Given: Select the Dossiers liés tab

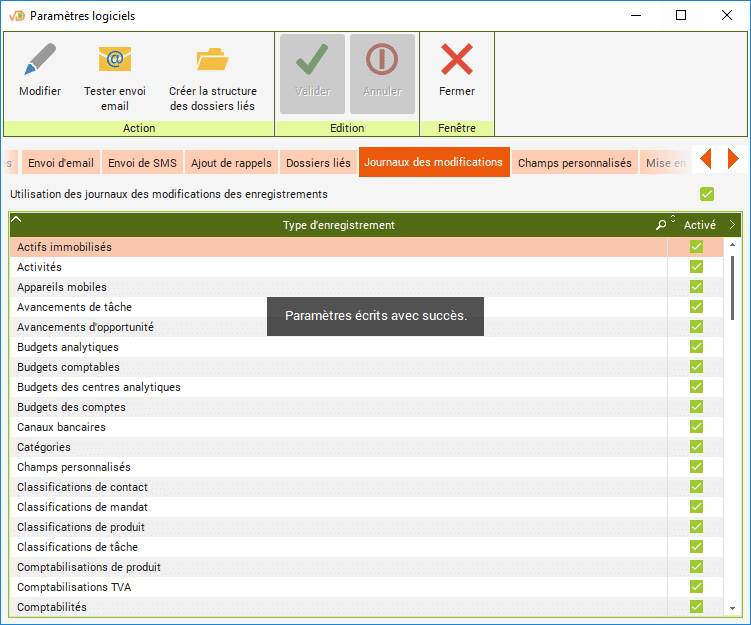Looking at the screenshot, I should pyautogui.click(x=318, y=163).
